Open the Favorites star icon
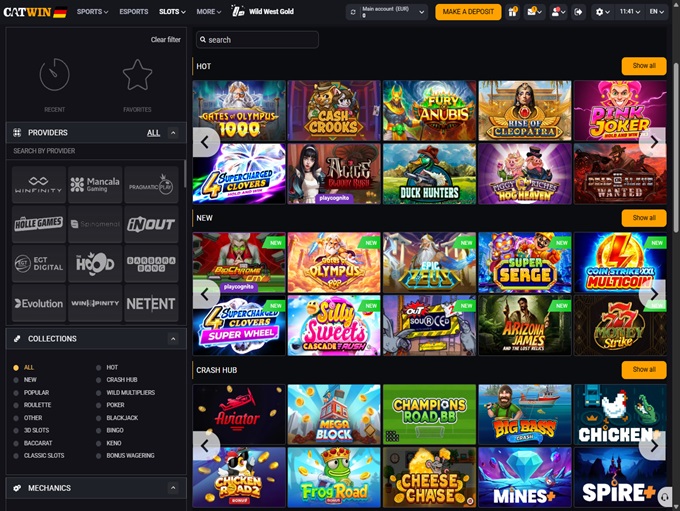The width and height of the screenshot is (680, 511). coord(137,75)
